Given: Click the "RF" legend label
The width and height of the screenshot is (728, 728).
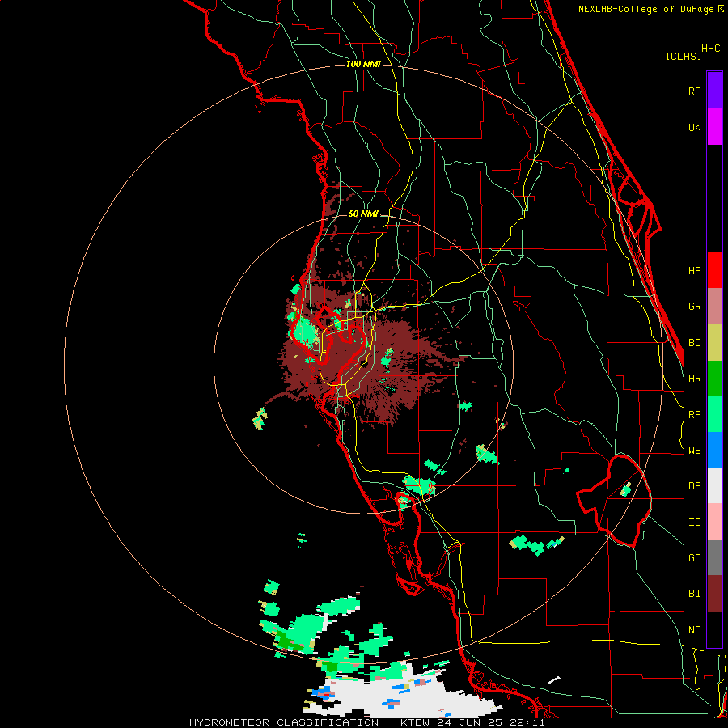Looking at the screenshot, I should point(694,91).
